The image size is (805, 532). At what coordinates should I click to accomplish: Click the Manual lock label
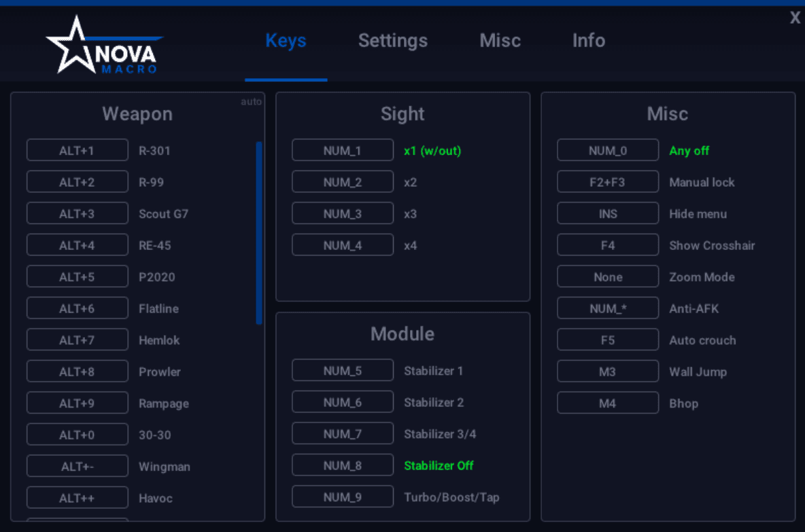pyautogui.click(x=702, y=183)
